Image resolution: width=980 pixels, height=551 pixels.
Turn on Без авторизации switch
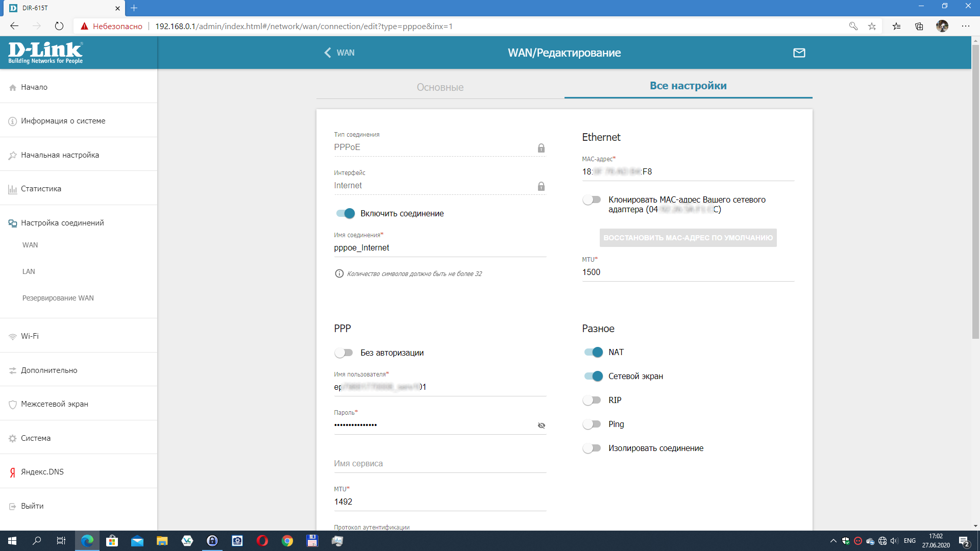pos(344,353)
